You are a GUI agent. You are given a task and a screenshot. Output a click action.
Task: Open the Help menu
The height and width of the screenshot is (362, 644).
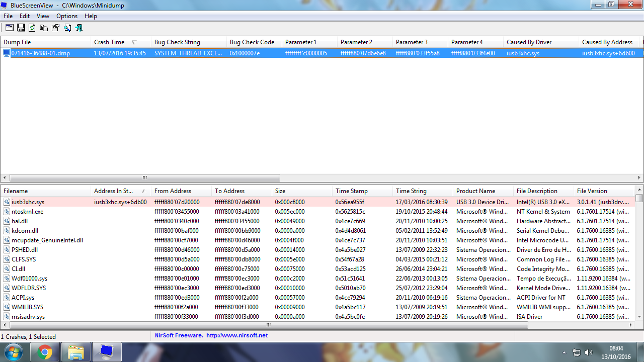click(91, 16)
